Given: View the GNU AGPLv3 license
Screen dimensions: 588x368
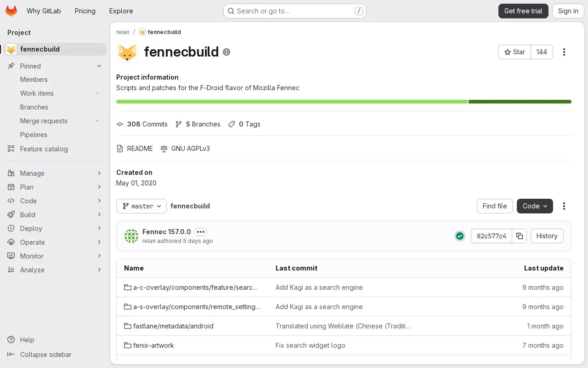Looking at the screenshot, I should [x=185, y=149].
